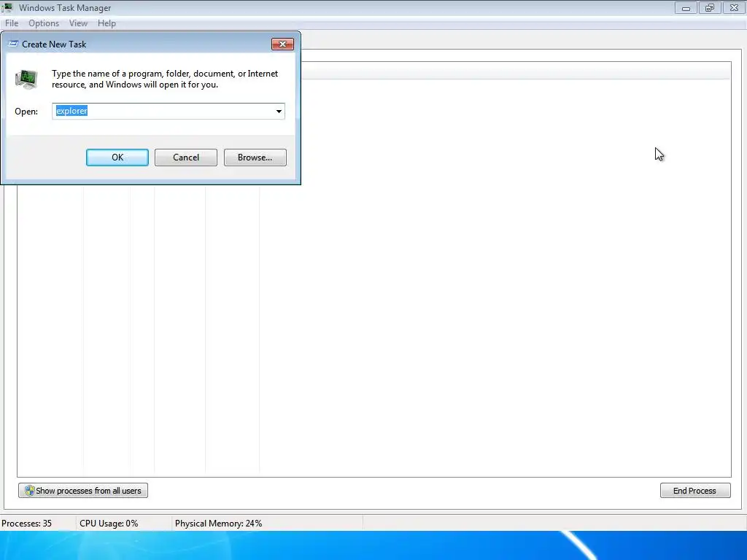
Task: Click the 'CPU Usage: 0%' status text
Action: [109, 524]
